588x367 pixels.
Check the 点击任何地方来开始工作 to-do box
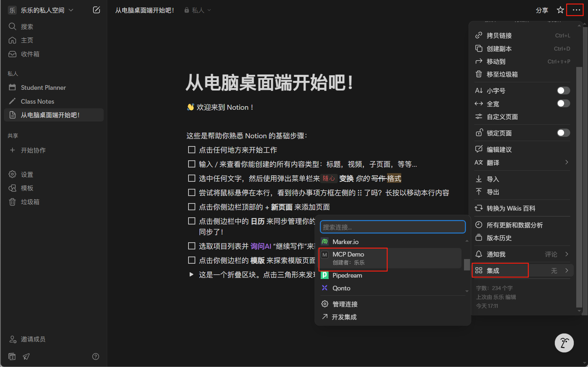point(192,150)
